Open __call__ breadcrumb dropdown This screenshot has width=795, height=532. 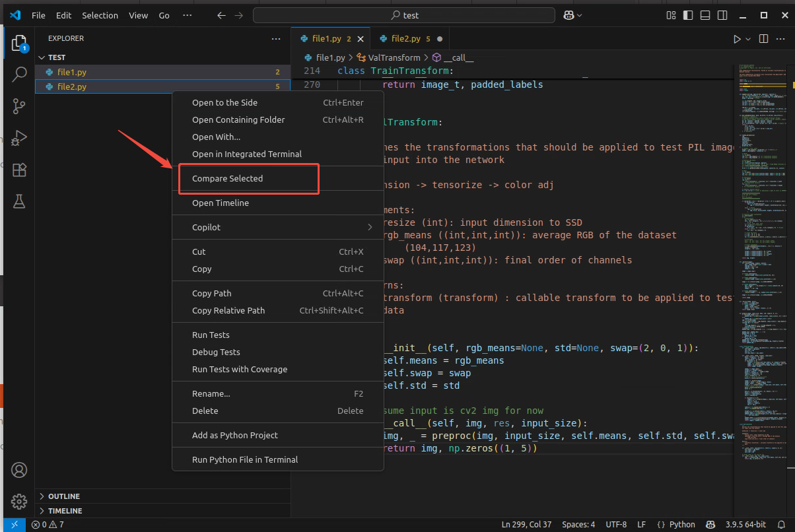[453, 57]
